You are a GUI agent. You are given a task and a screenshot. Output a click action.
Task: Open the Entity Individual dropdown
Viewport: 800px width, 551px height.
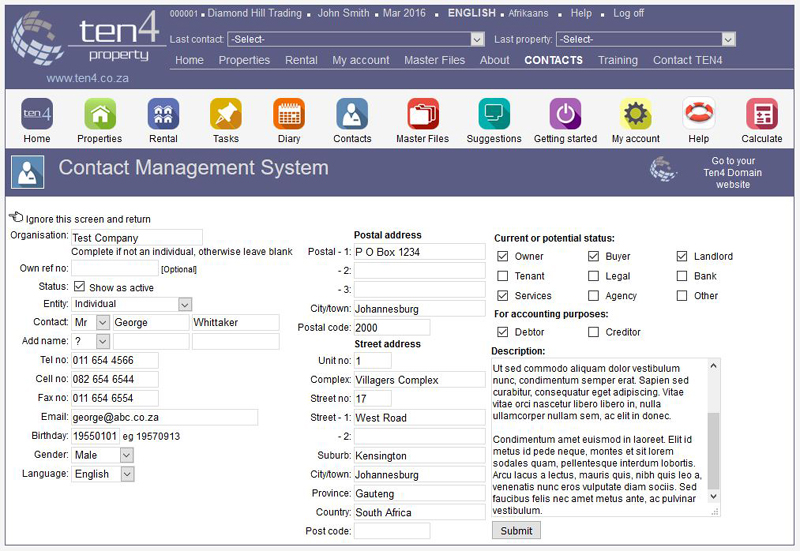point(132,304)
